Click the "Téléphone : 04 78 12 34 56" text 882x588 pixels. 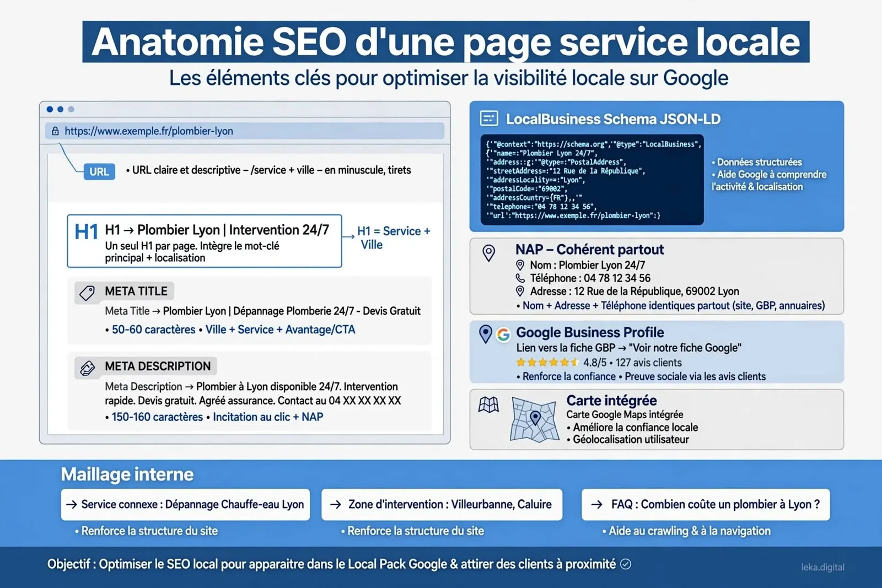point(590,278)
